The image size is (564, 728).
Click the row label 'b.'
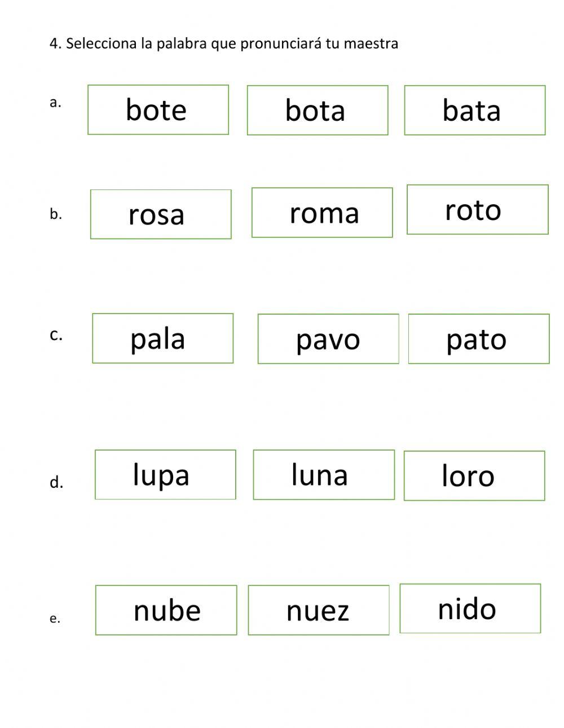55,214
